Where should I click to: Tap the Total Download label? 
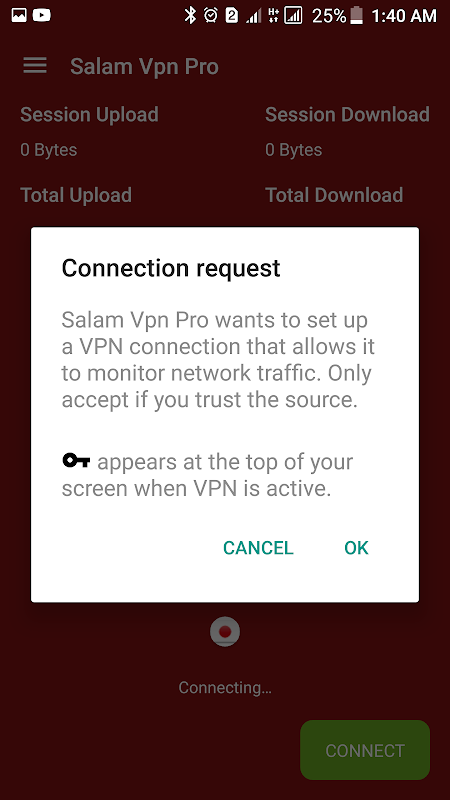(x=334, y=195)
